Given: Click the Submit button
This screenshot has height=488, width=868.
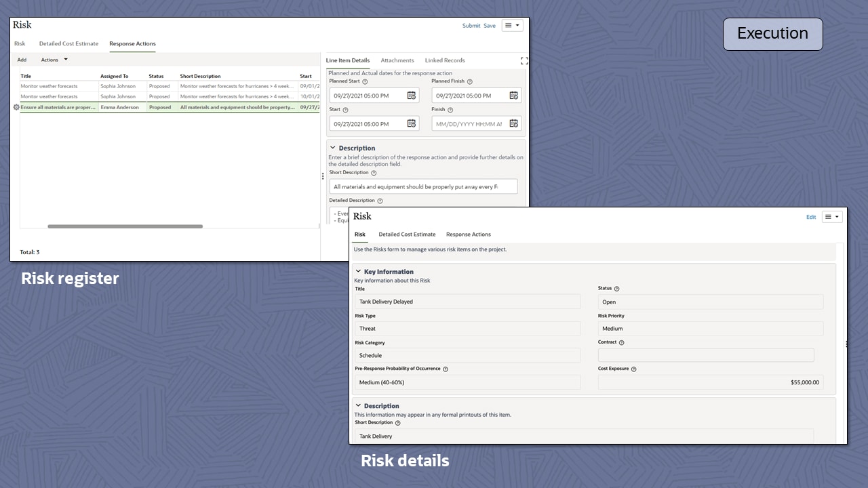Looking at the screenshot, I should point(471,25).
